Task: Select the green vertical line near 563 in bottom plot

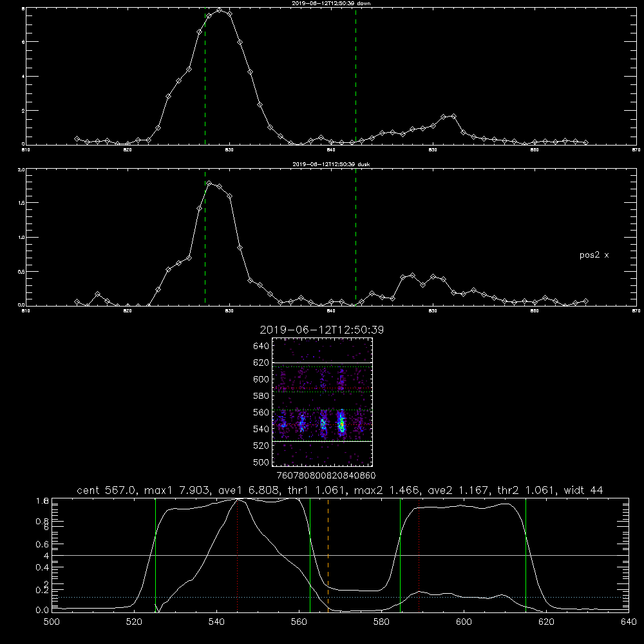Action: [x=310, y=555]
